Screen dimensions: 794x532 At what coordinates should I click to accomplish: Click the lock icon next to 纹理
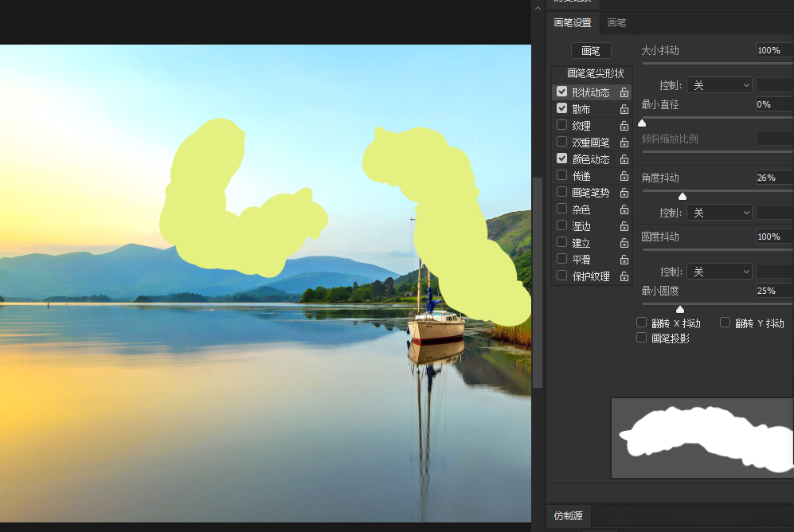pos(624,126)
